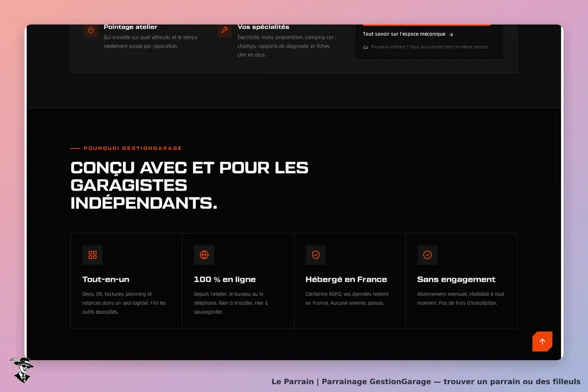Click the 'Le Parrain | Parrainage GestionGarage' caption
Viewport: 588px width, 392px height.
[426, 382]
